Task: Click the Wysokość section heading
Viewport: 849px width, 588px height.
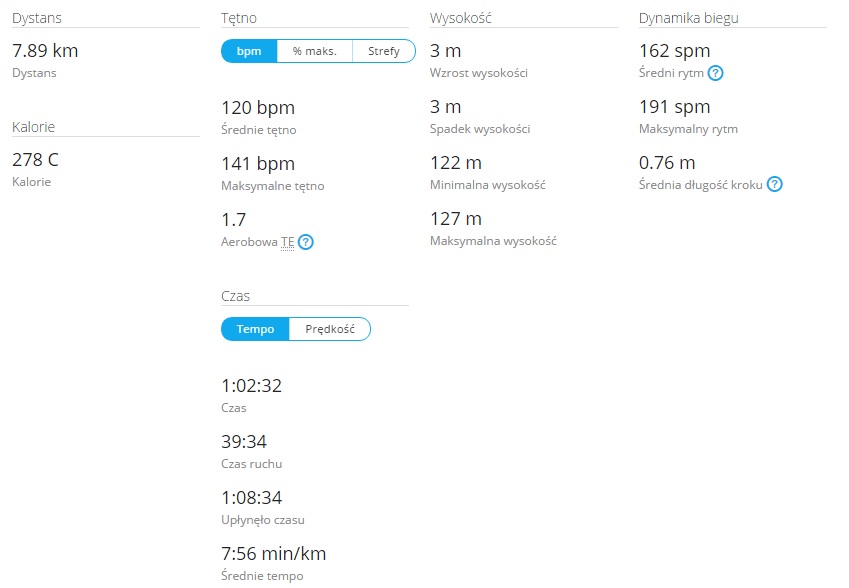Action: [x=461, y=18]
